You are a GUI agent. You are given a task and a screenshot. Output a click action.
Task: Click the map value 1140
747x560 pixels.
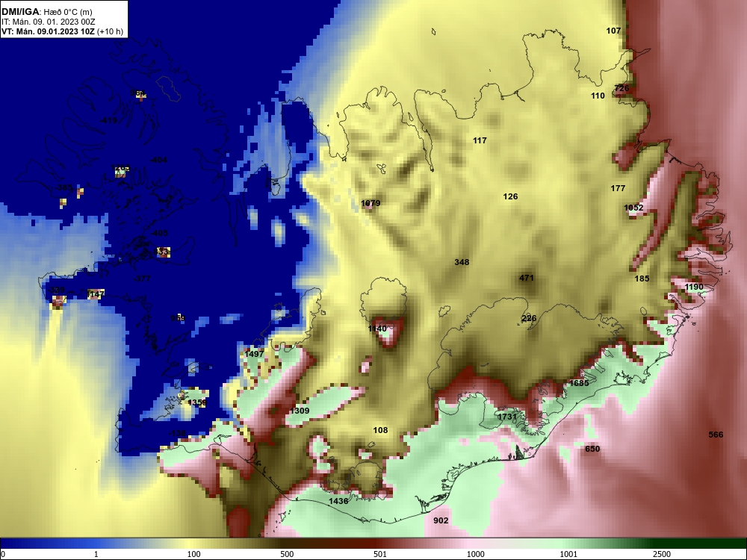(x=377, y=329)
